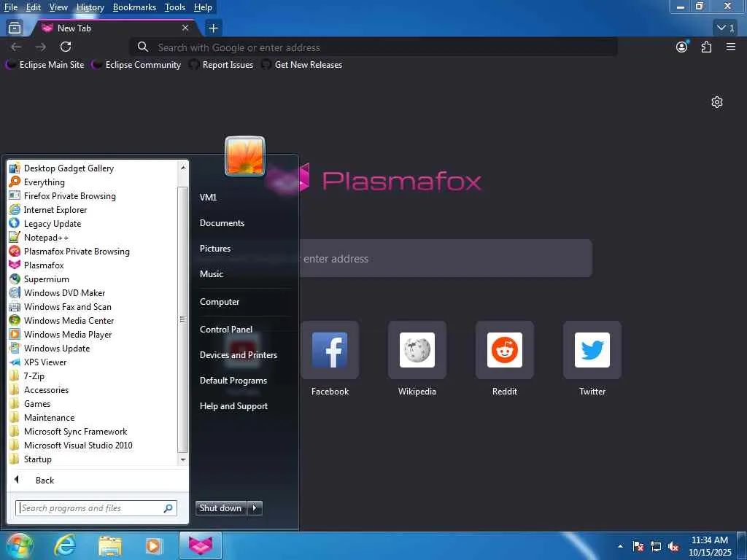The image size is (747, 560).
Task: Click the Action Center flag in the tray
Action: [x=638, y=546]
